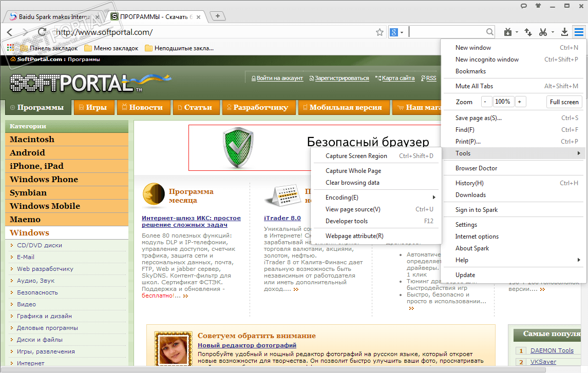Open Internet options
The width and height of the screenshot is (588, 373).
[514, 237]
